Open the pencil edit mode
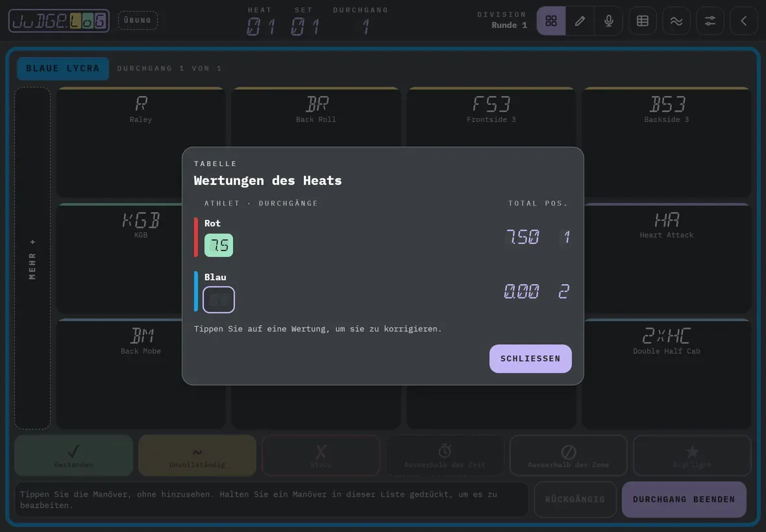 click(580, 21)
